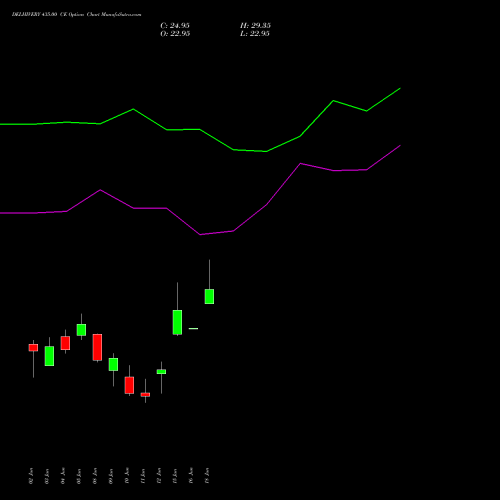
Task: Click the high price value H: 29.35
Action: (255, 26)
